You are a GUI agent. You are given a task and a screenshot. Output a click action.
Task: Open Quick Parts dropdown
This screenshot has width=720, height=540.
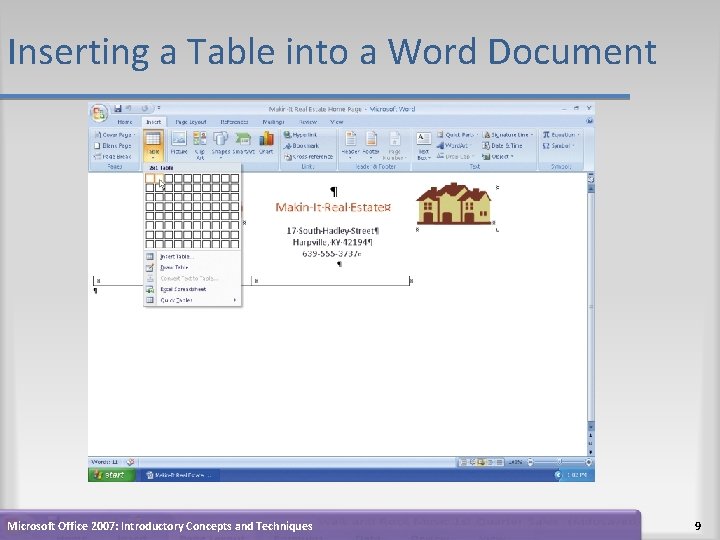[x=457, y=135]
